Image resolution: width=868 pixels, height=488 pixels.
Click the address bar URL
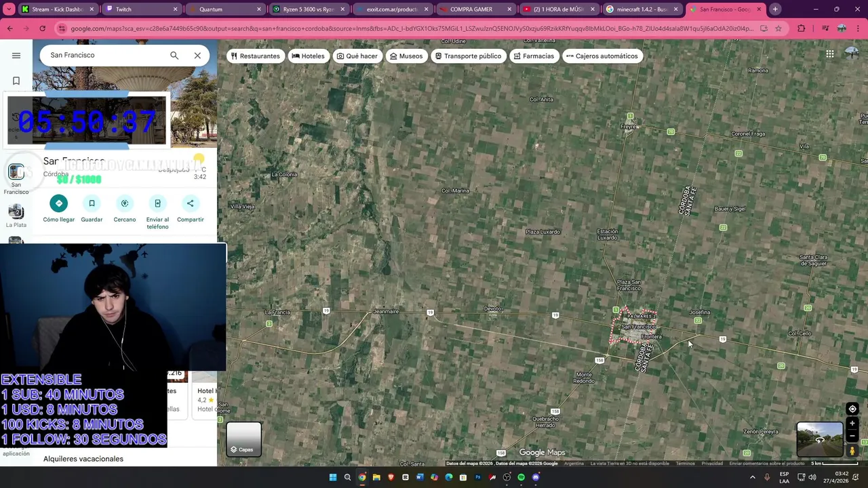(x=412, y=28)
